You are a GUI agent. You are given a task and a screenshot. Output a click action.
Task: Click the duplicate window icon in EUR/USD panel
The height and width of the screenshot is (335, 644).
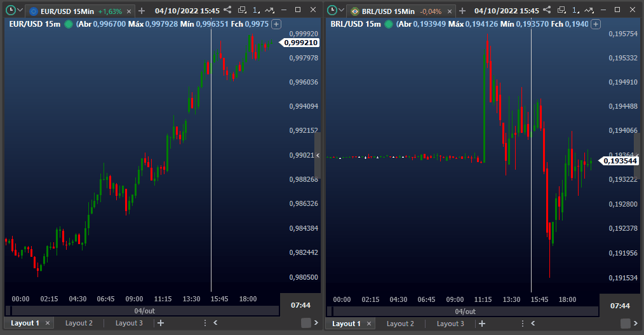pos(242,10)
